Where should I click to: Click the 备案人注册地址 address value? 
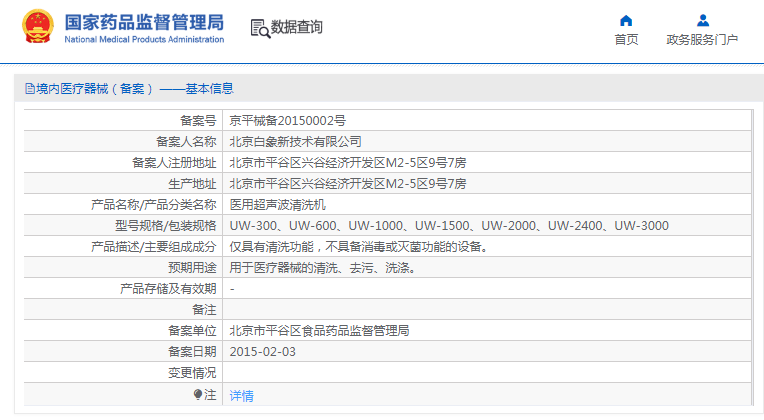pos(348,163)
